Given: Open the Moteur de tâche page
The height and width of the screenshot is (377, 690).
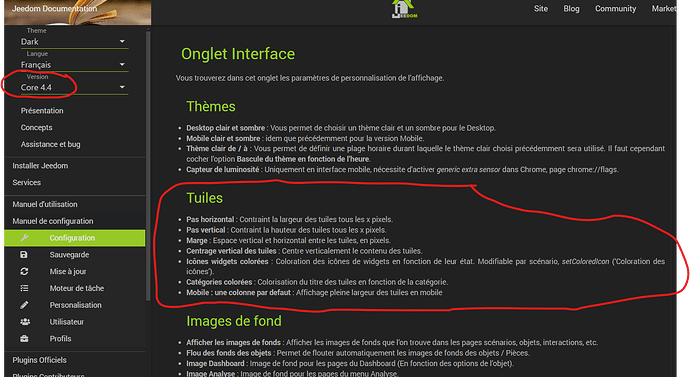Looking at the screenshot, I should click(77, 288).
